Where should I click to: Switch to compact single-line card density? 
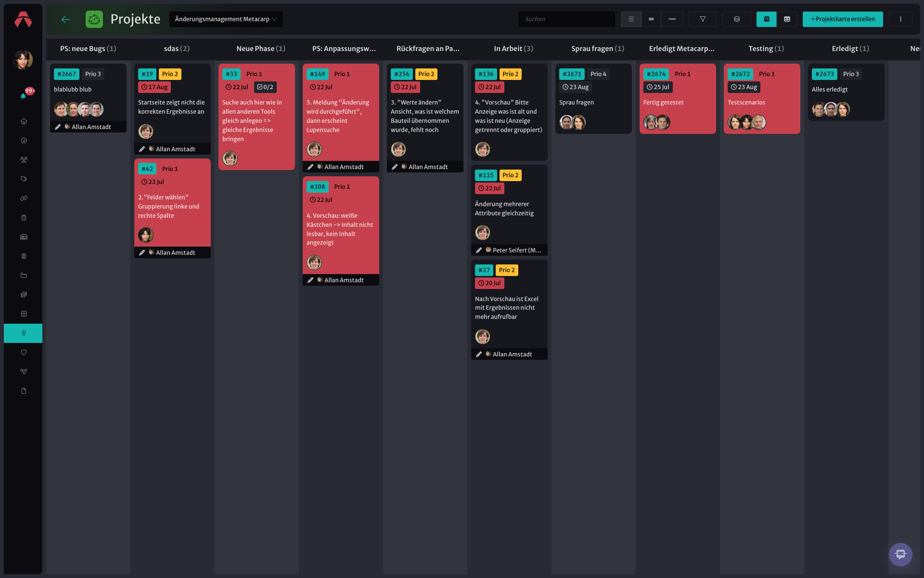pyautogui.click(x=672, y=19)
